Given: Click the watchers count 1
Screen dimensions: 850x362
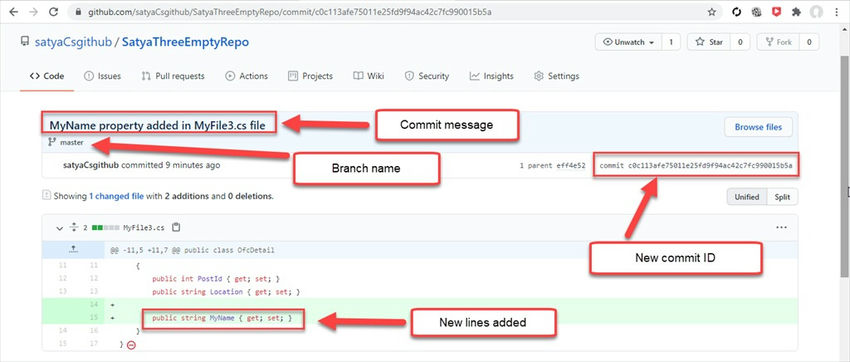Looking at the screenshot, I should pos(671,42).
